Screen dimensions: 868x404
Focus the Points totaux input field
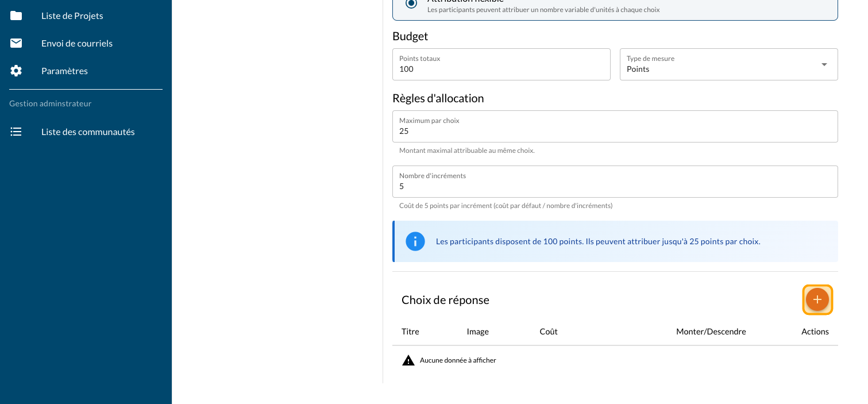501,69
